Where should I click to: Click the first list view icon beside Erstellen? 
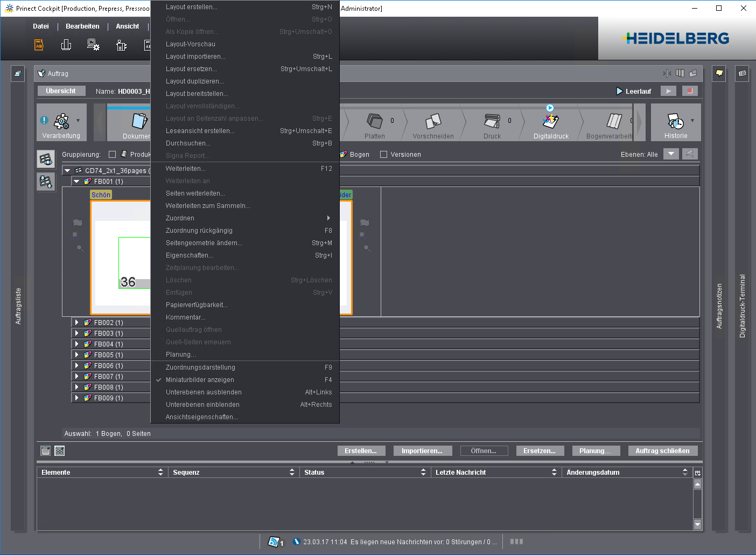(x=46, y=451)
